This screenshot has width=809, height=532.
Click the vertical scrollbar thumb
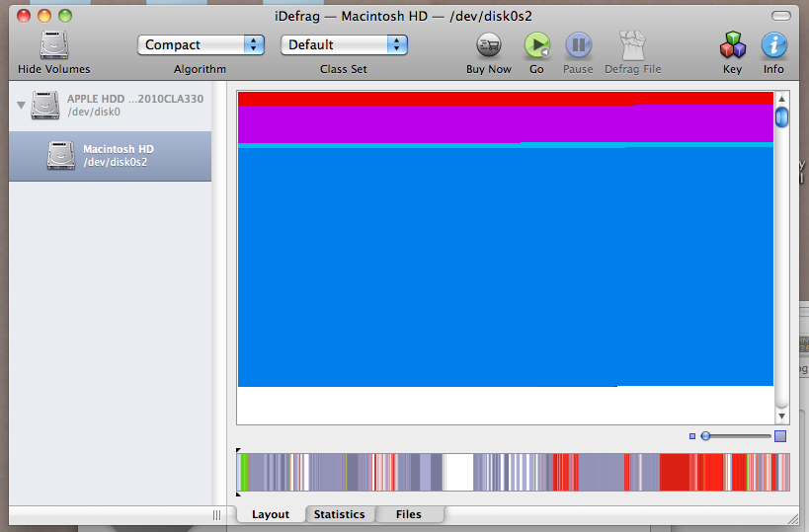(781, 117)
